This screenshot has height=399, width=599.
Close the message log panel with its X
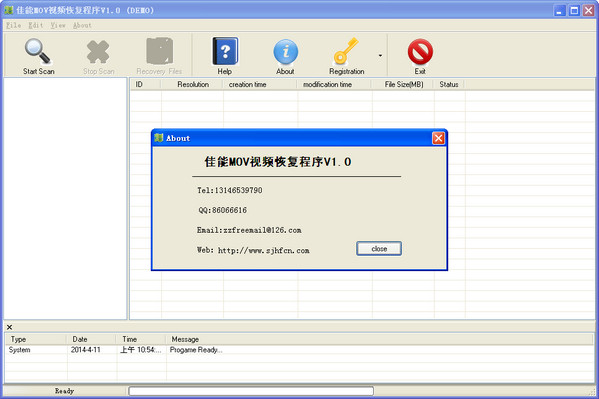pos(10,327)
